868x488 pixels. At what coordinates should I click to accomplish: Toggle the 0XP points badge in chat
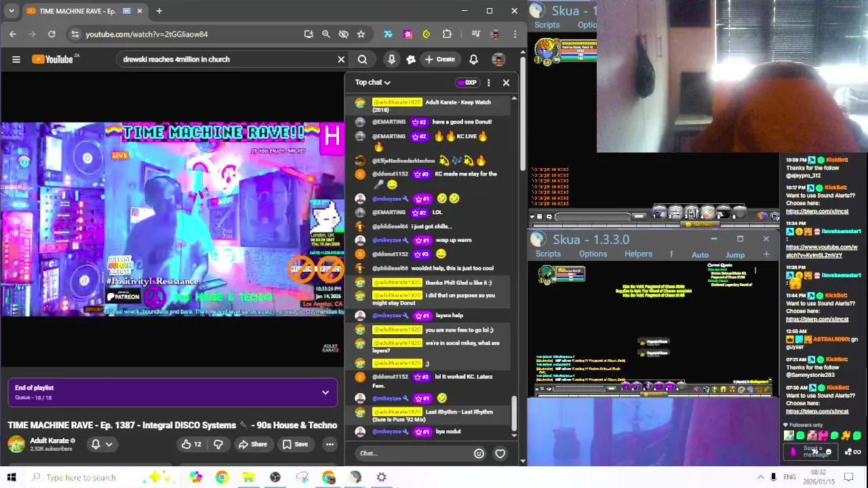[x=467, y=83]
